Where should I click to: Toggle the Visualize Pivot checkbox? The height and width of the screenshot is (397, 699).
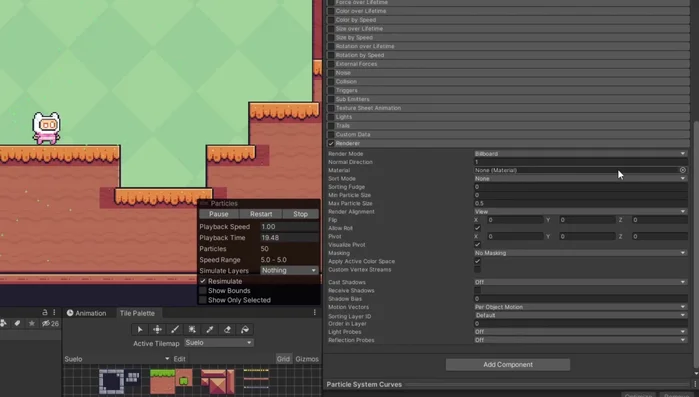point(477,245)
